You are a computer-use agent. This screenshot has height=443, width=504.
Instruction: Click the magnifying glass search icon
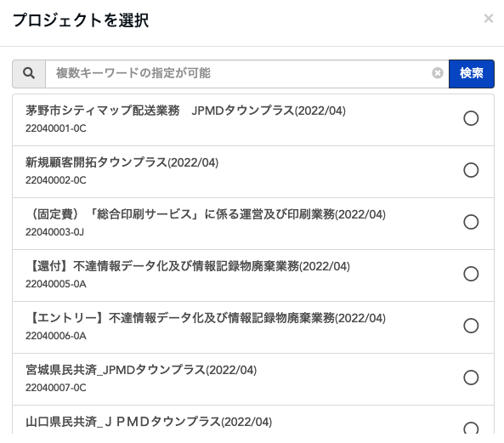[x=29, y=74]
